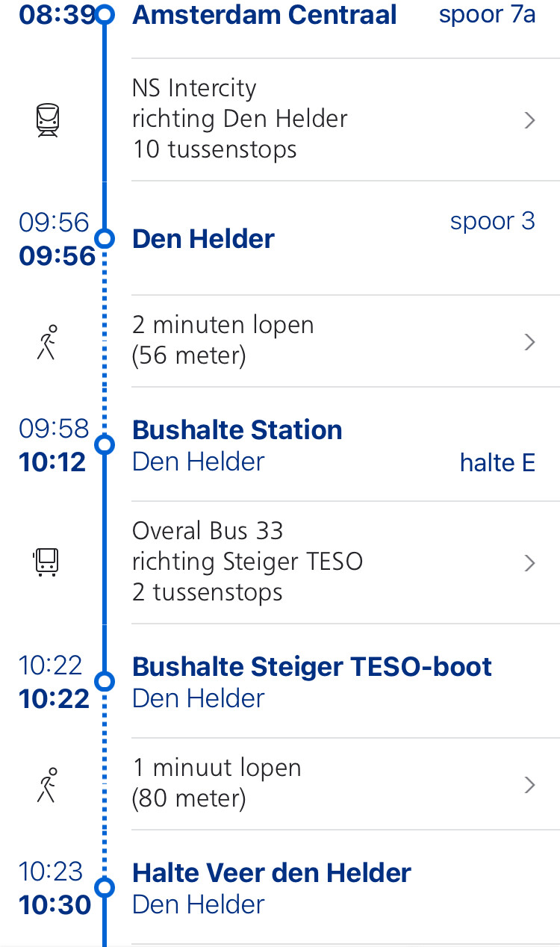Image resolution: width=560 pixels, height=947 pixels.
Task: Tap the Halte Veer den Helder circle marker
Action: pos(105,887)
